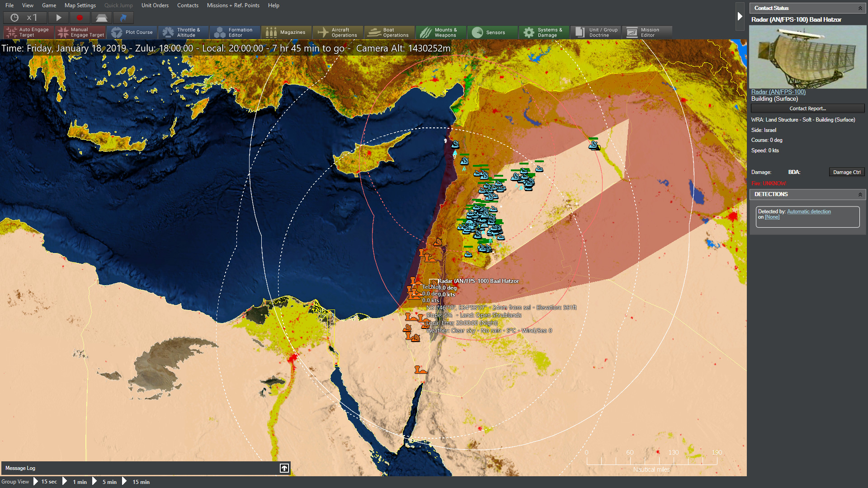Image resolution: width=868 pixels, height=488 pixels.
Task: Open the Mission Editor
Action: pyautogui.click(x=647, y=32)
